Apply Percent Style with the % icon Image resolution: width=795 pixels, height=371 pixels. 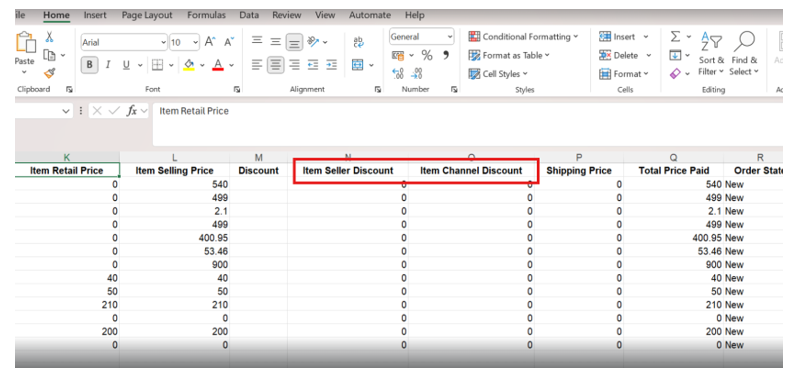pos(427,55)
